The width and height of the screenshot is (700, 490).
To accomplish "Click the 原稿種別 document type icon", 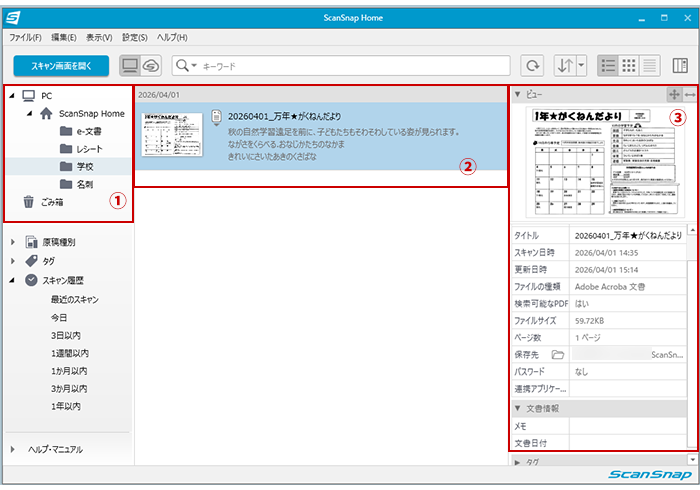I will (31, 242).
